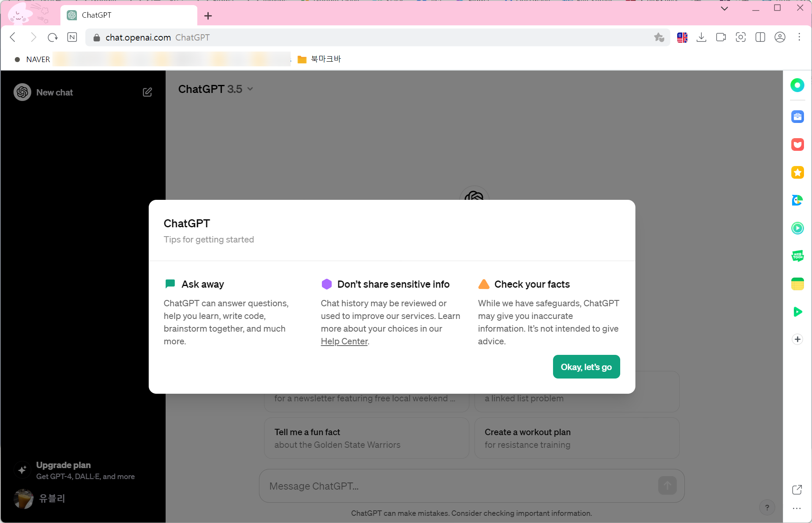Open the browser three-dot menu
This screenshot has height=523, width=812.
pos(799,38)
